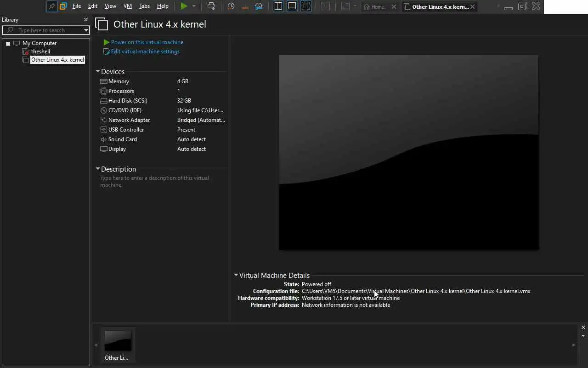Toggle the library sidebar view icon

point(278,6)
